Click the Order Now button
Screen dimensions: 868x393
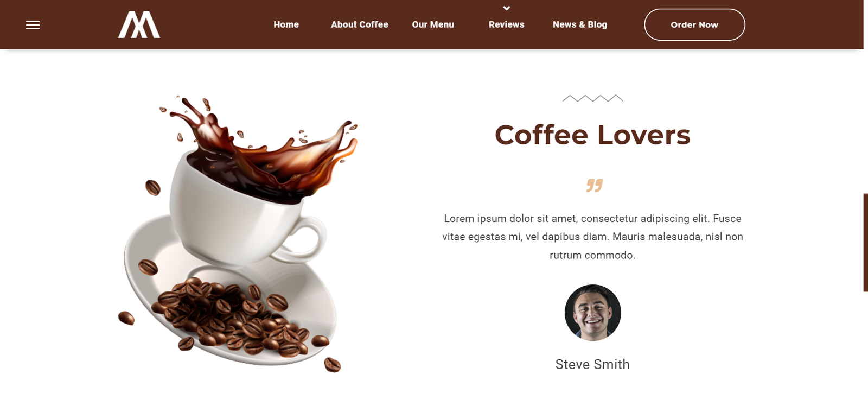(694, 24)
